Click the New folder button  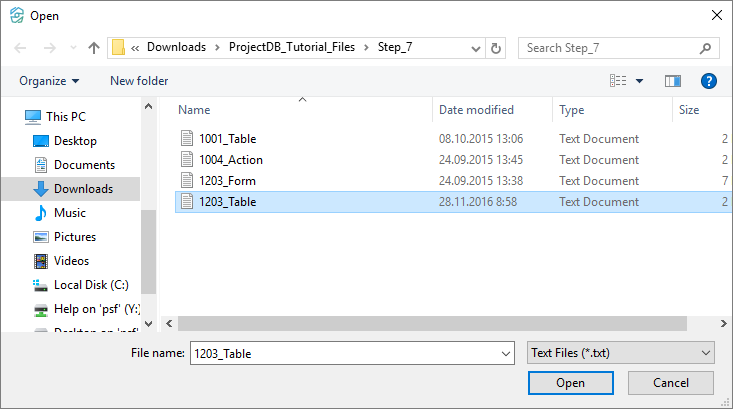[x=139, y=81]
